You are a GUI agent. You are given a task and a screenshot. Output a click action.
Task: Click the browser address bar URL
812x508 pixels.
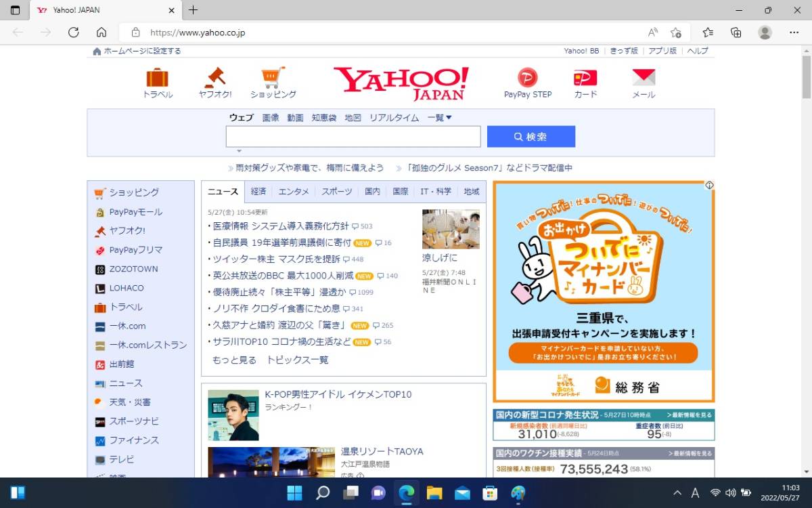pos(198,32)
